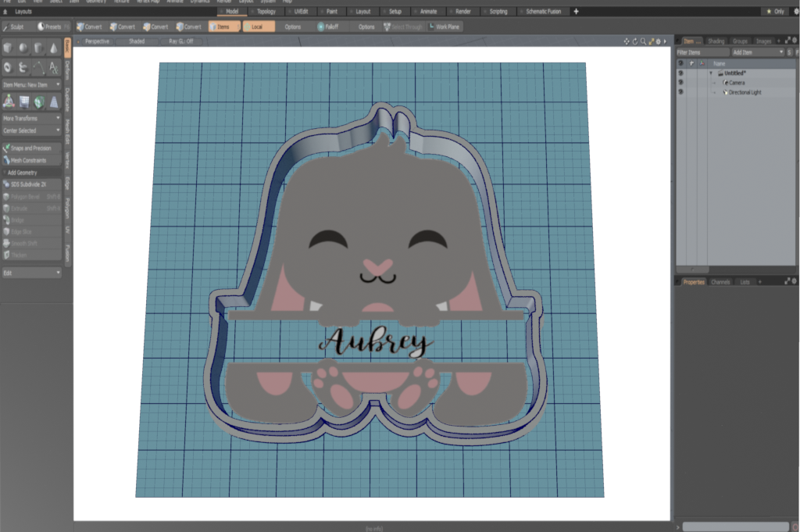Select the Teapot primitive tool
Screen dimensions: 800x532
(x=23, y=67)
